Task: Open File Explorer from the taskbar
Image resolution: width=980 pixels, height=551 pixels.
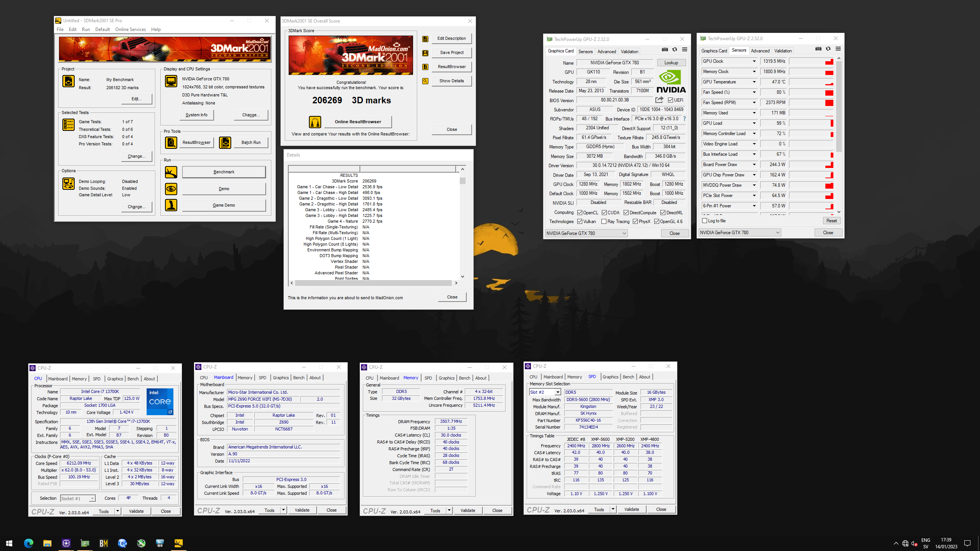Action: click(47, 543)
